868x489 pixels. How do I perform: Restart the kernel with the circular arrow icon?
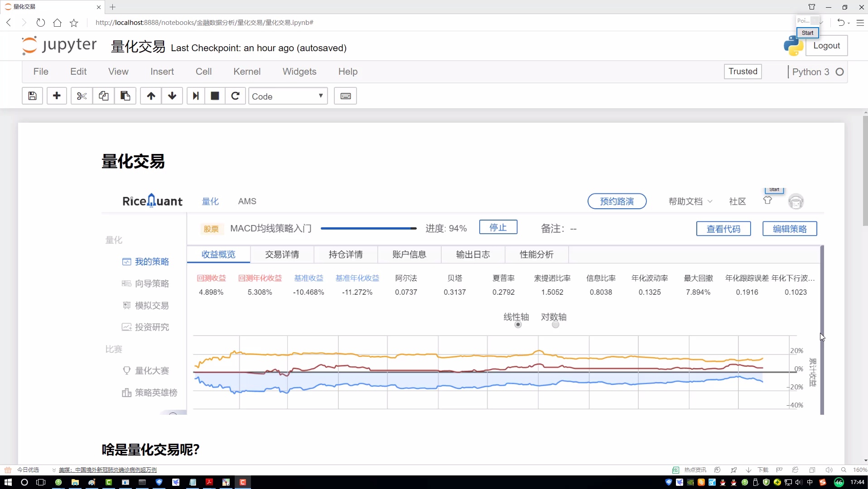(235, 96)
